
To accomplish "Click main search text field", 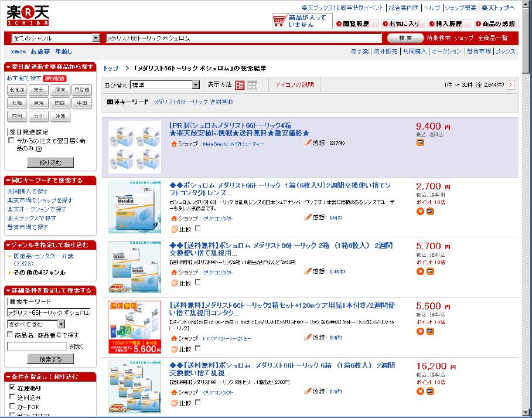I will pos(244,38).
